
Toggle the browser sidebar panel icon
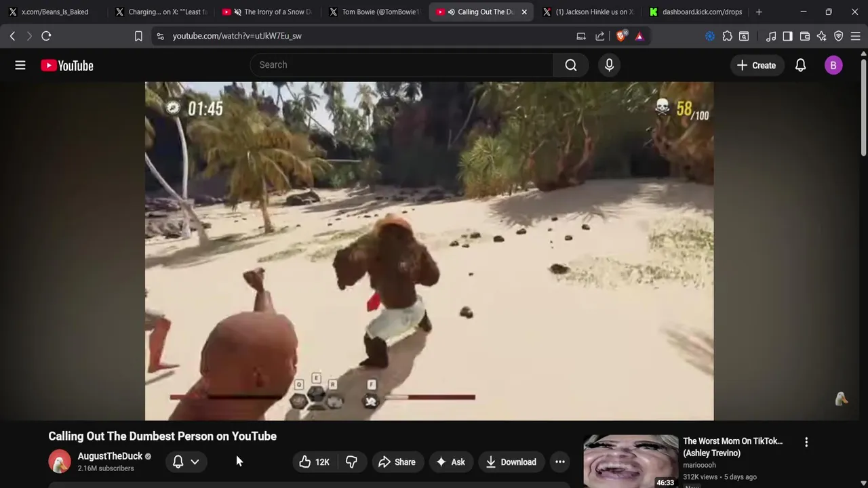click(787, 36)
